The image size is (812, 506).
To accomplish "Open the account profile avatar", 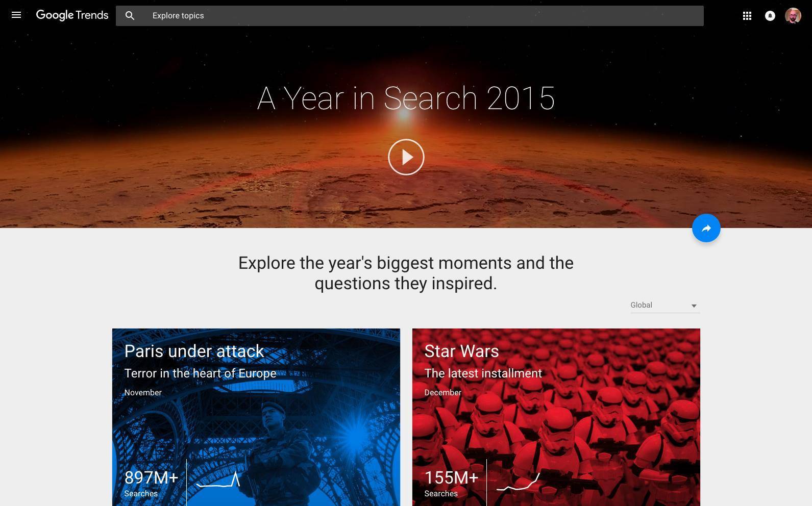I will tap(793, 16).
